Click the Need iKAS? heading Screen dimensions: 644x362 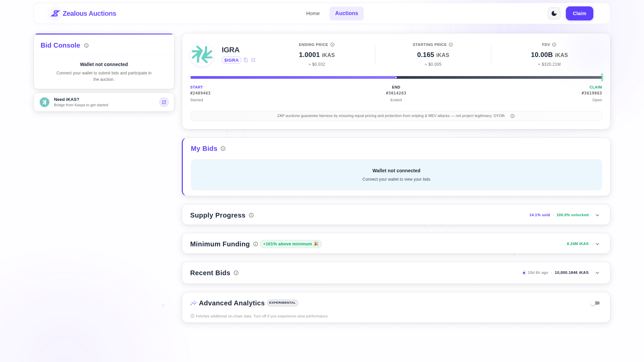[x=66, y=100]
